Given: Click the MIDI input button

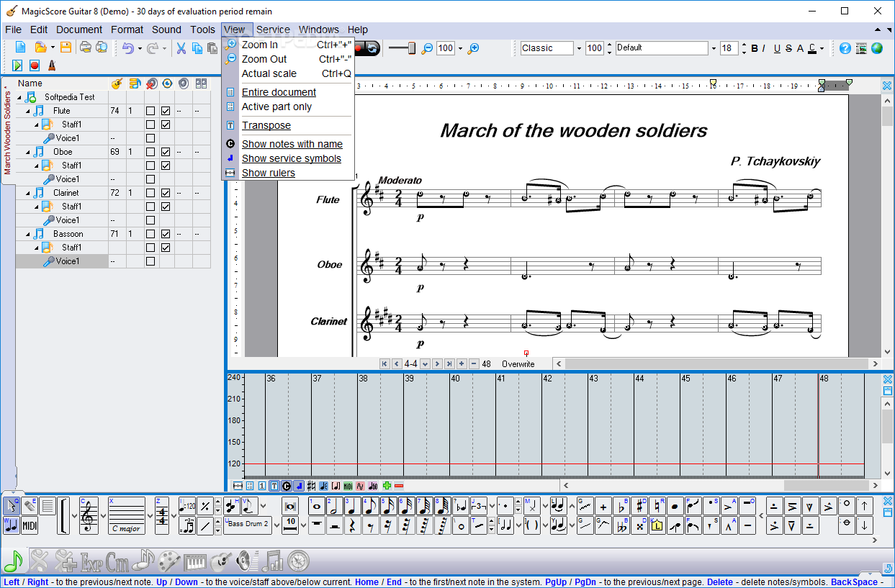Looking at the screenshot, I should click(x=30, y=525).
